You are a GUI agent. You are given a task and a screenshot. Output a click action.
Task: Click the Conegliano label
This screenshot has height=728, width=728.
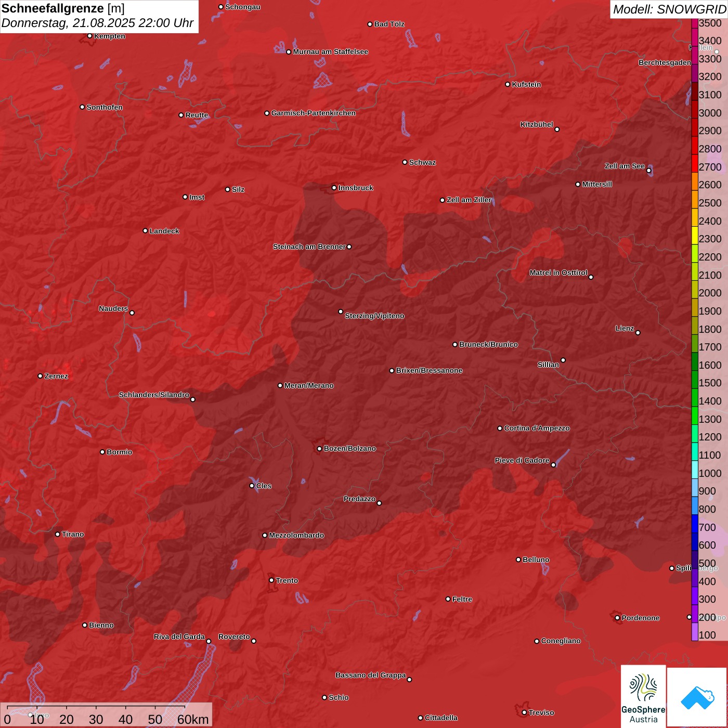click(x=561, y=641)
